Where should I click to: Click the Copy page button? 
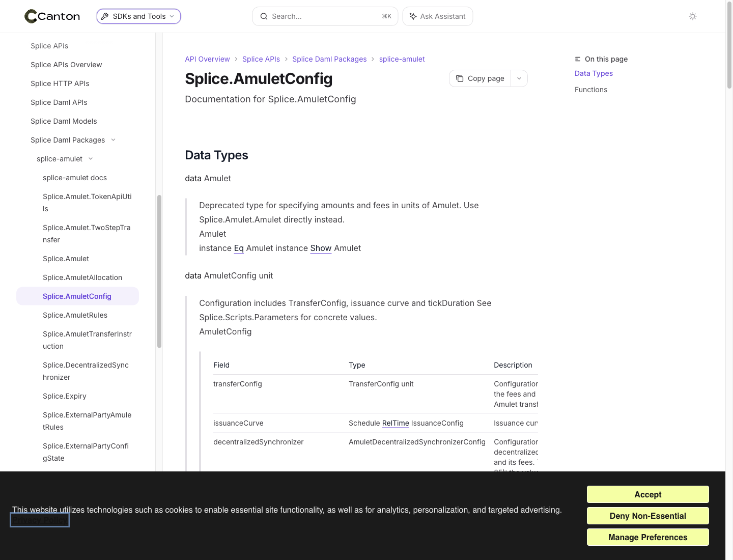tap(480, 78)
